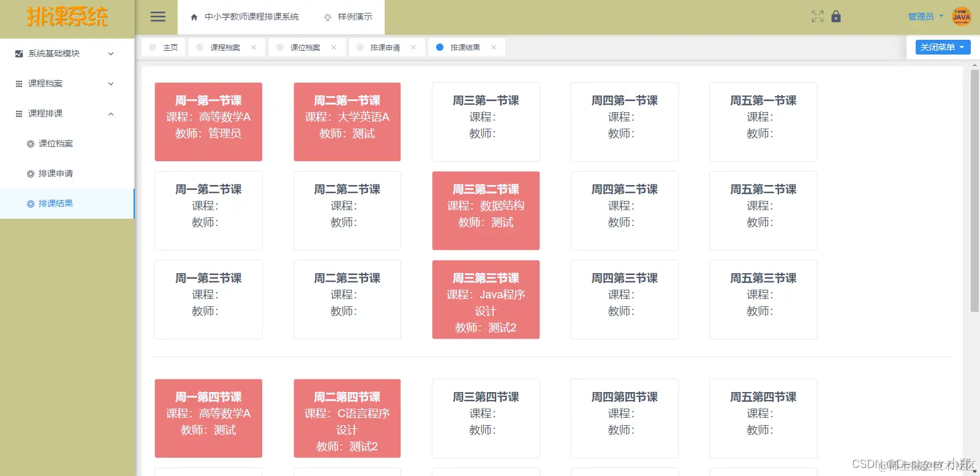980x476 pixels.
Task: Lock screen with the padlock icon
Action: coord(836,17)
